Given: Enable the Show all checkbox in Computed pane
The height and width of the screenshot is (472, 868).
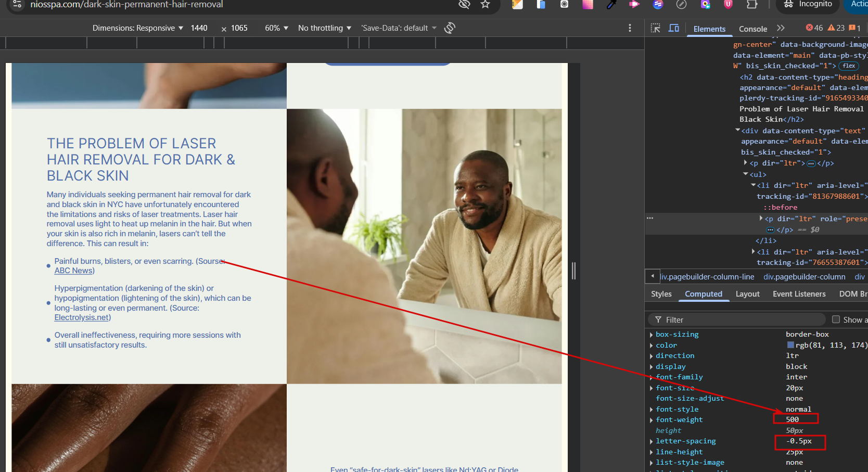Looking at the screenshot, I should (x=836, y=320).
